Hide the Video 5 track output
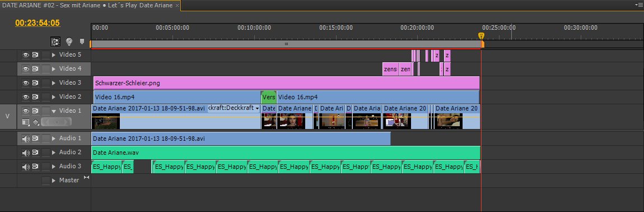 tap(25, 55)
